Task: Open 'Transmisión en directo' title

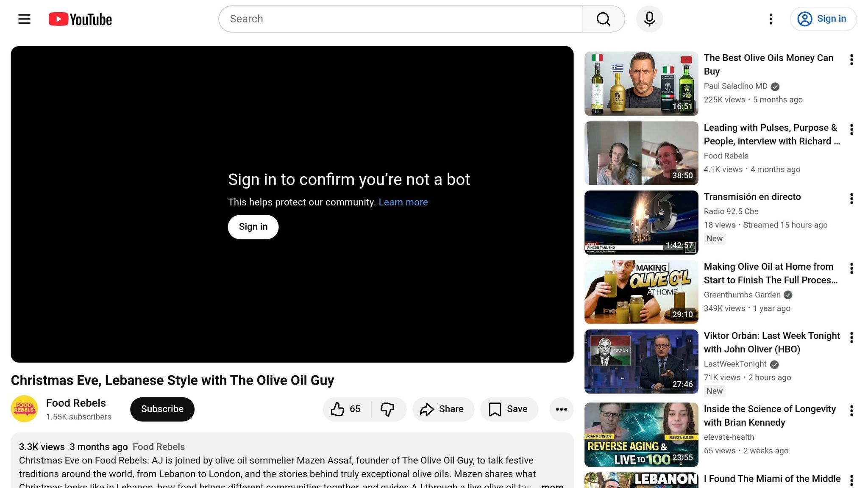Action: [x=752, y=197]
